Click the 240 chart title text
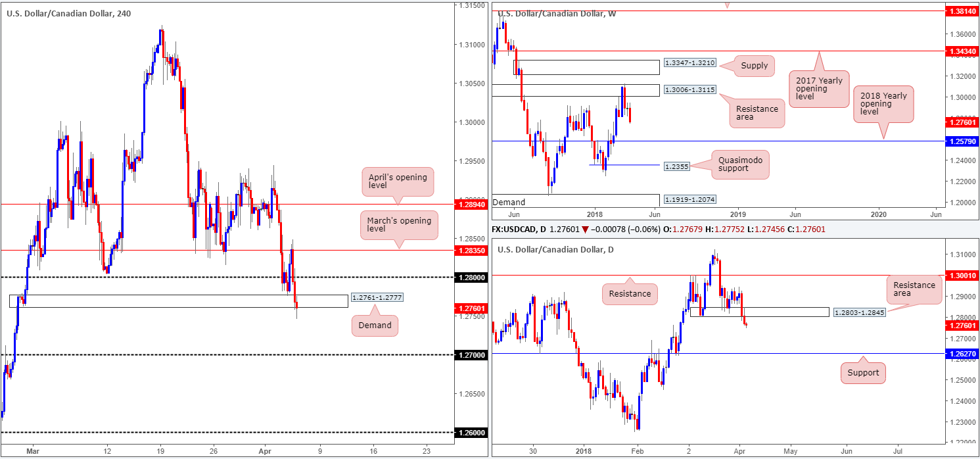The height and width of the screenshot is (459, 980). pos(69,13)
